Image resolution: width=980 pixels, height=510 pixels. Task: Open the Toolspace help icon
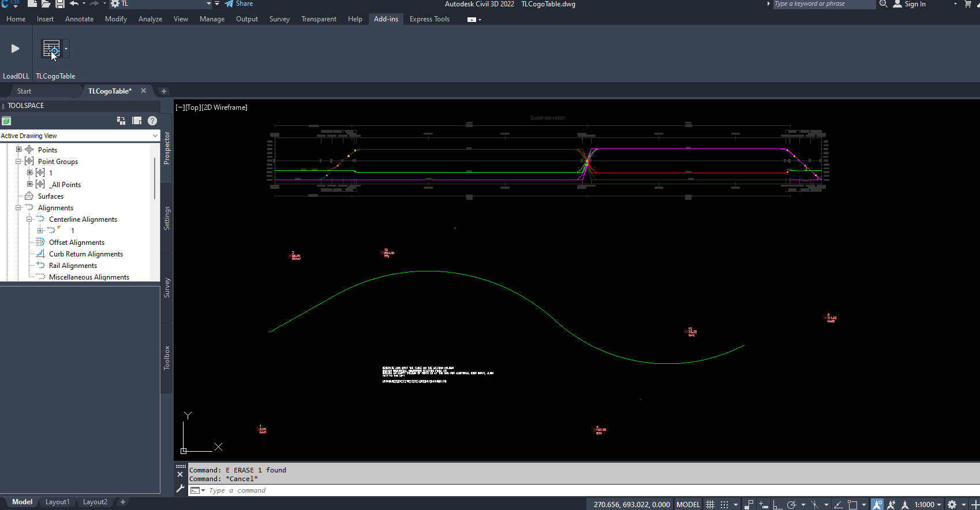(152, 121)
